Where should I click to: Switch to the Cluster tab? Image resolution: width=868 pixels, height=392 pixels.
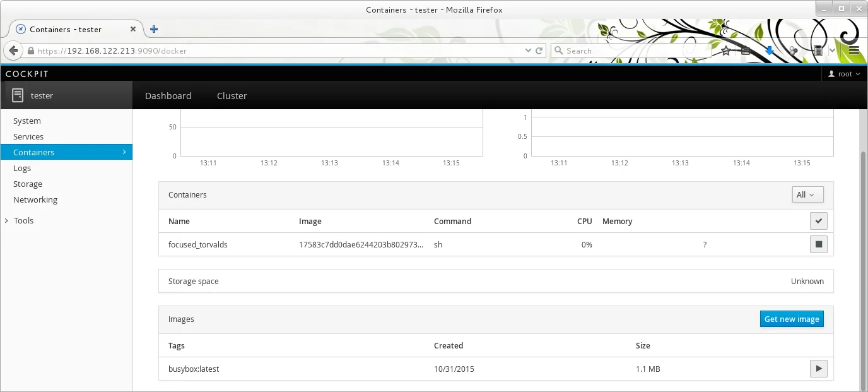pos(232,95)
